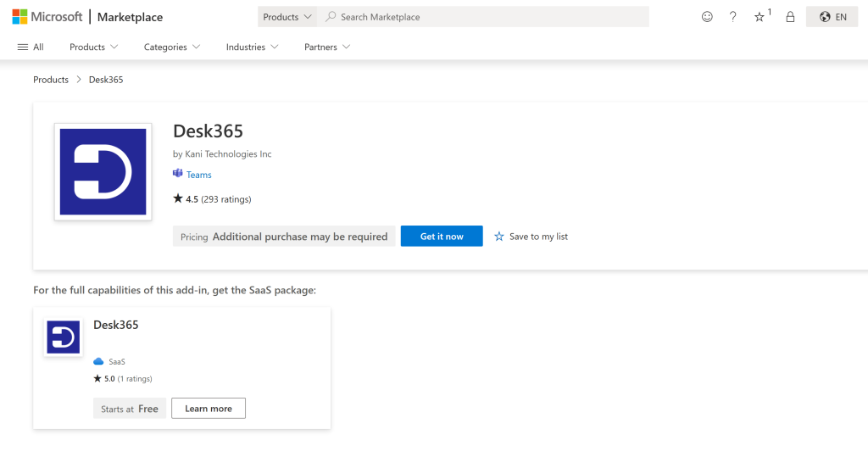Click Save to my list
Image resolution: width=868 pixels, height=457 pixels.
531,237
